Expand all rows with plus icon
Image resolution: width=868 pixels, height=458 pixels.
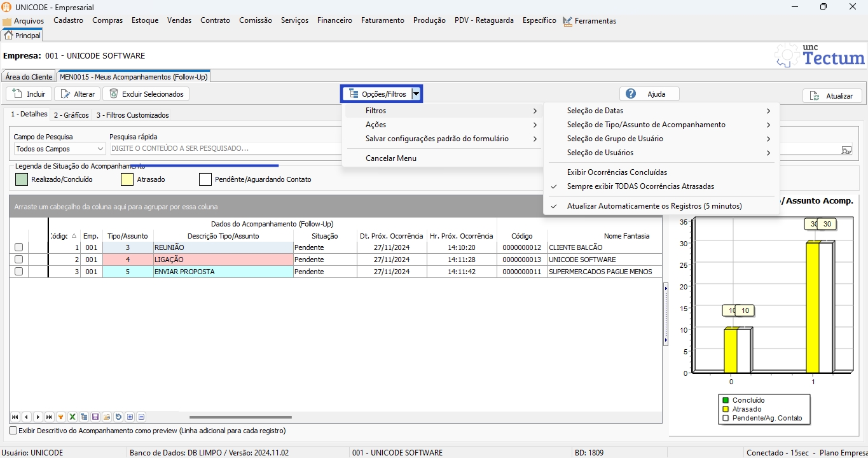tap(130, 417)
